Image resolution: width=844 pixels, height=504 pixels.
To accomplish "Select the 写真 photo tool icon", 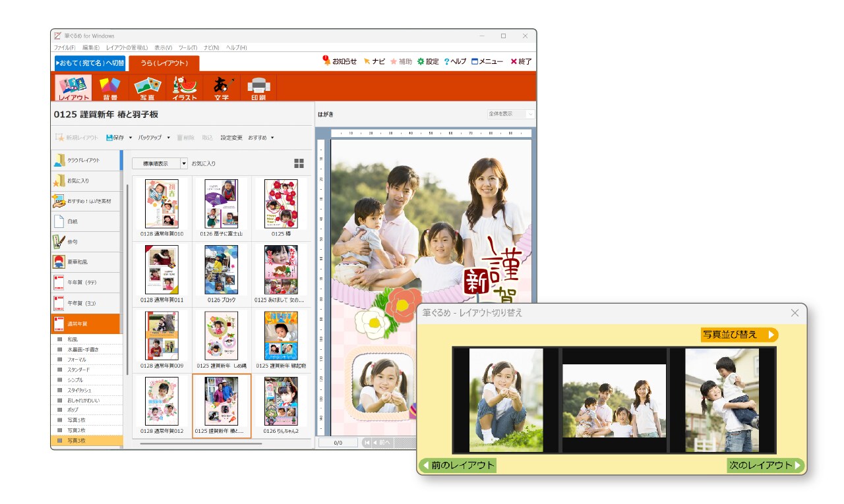I will tap(148, 87).
